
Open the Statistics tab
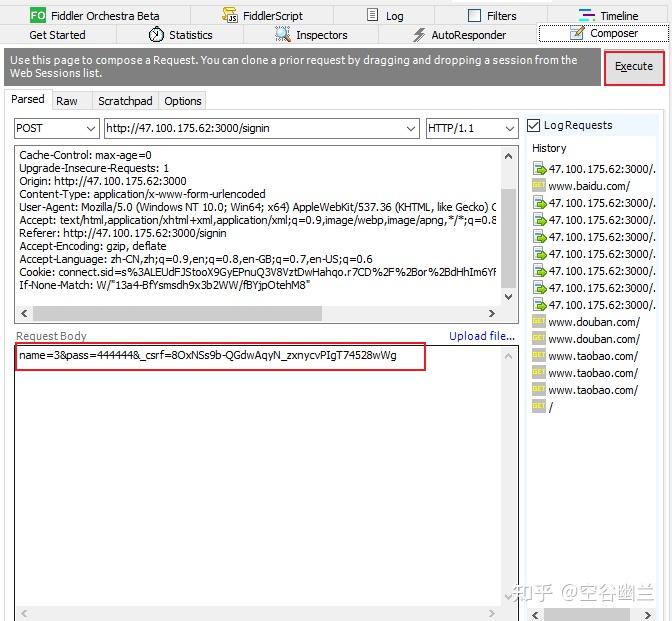180,35
